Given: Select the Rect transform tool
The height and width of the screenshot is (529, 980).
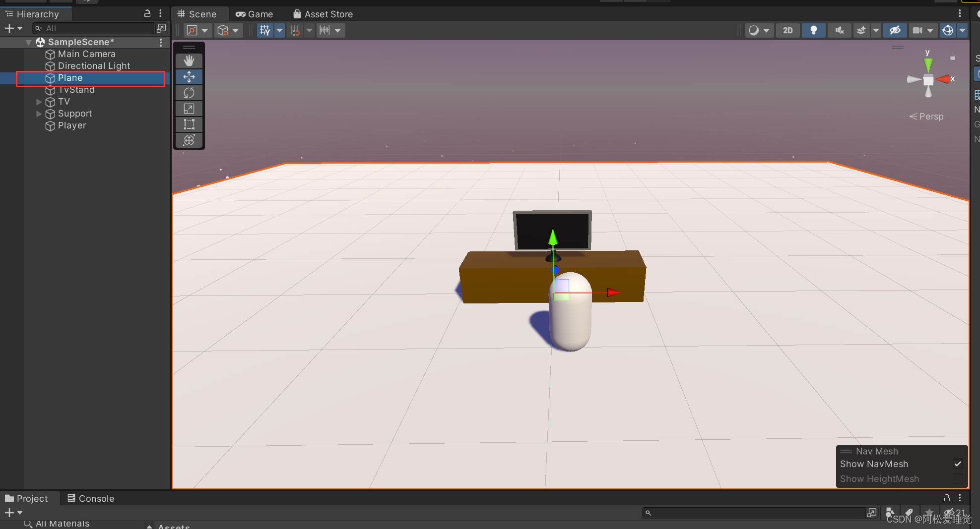Looking at the screenshot, I should 189,124.
